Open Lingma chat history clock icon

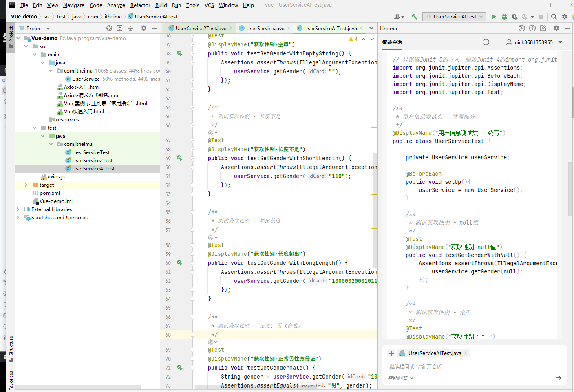pyautogui.click(x=521, y=28)
